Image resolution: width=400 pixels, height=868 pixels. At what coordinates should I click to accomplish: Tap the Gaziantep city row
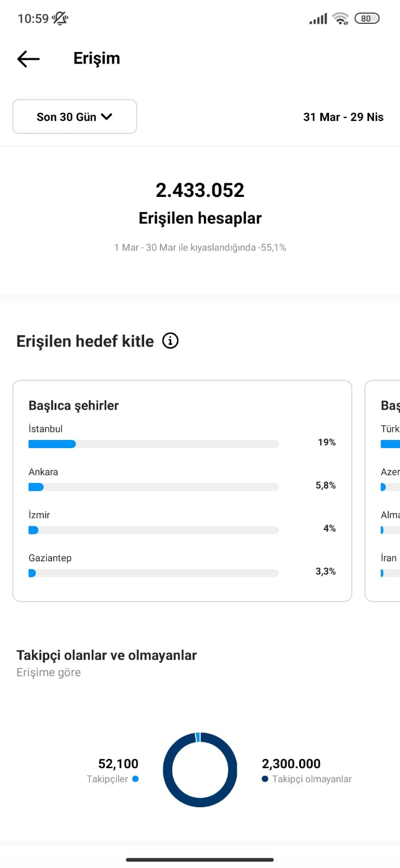point(182,565)
